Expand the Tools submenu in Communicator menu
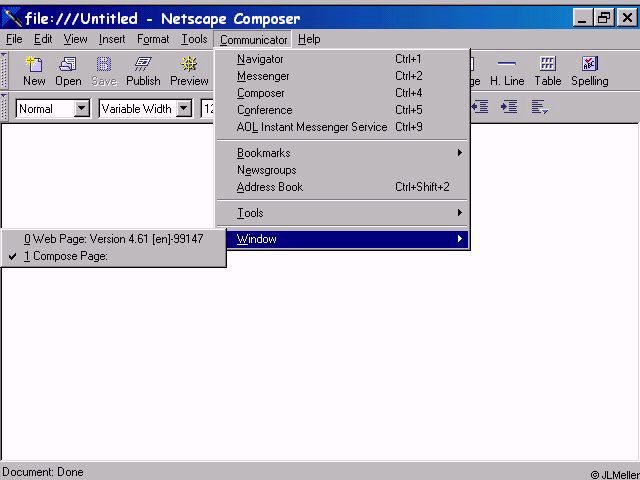The width and height of the screenshot is (640, 480). (343, 213)
